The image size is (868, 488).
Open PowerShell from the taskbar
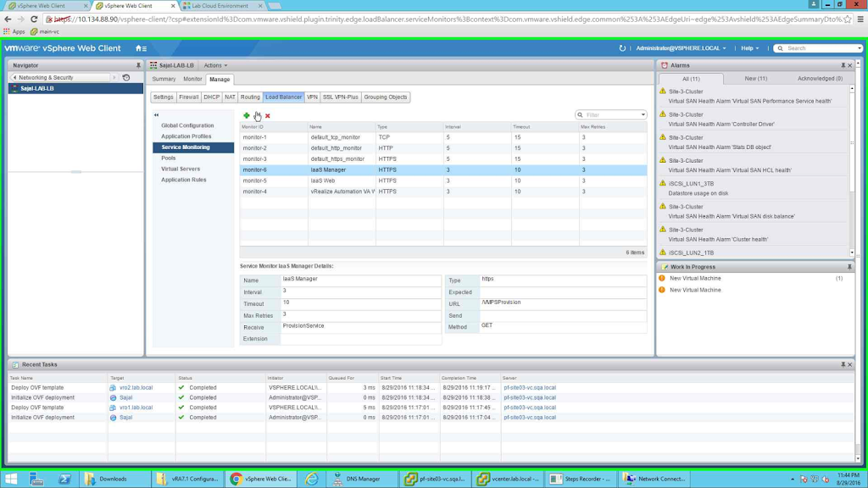click(64, 480)
